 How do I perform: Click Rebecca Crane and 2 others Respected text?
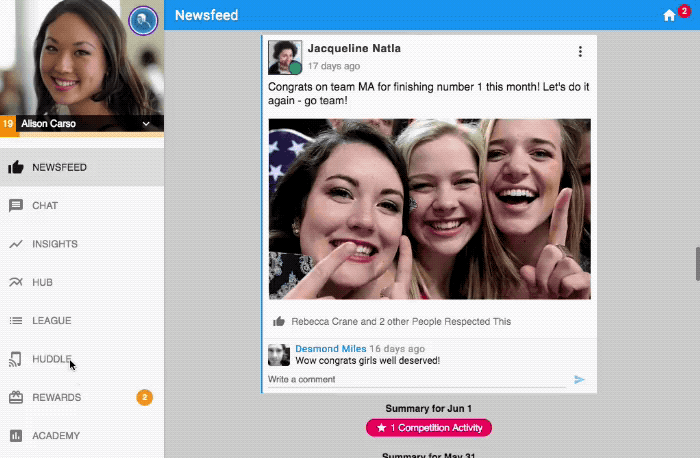pos(401,321)
